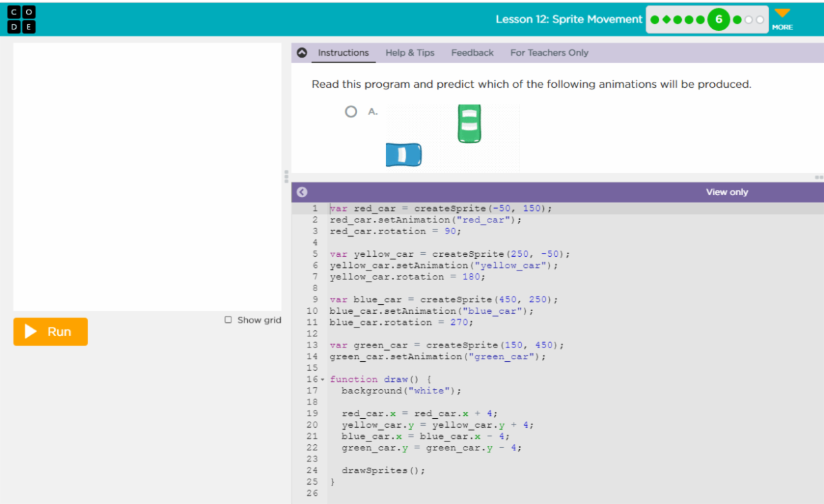Collapse the instructions panel with the up chevron
The height and width of the screenshot is (504, 824).
[301, 53]
